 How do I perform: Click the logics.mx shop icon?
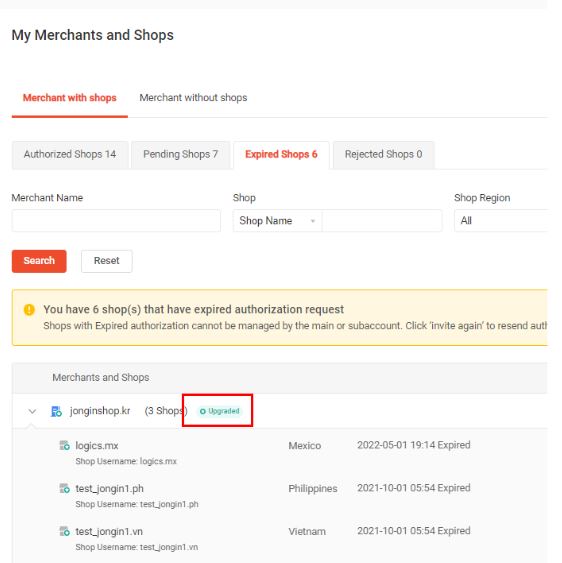tap(65, 446)
